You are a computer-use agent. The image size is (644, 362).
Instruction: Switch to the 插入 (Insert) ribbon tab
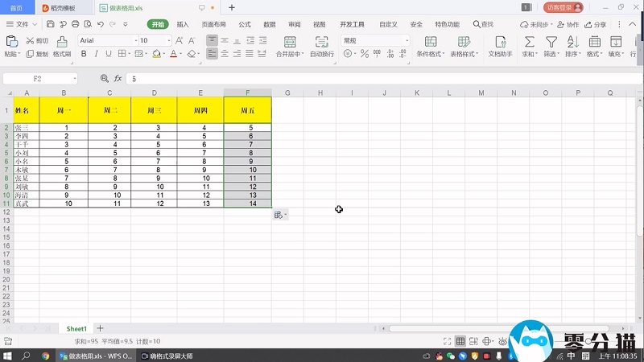pyautogui.click(x=183, y=24)
